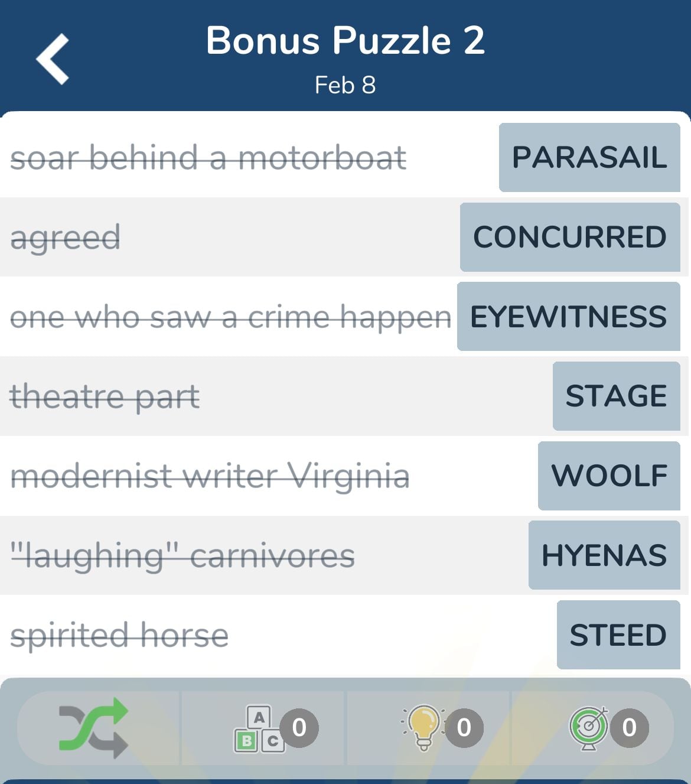Viewport: 691px width, 784px height.
Task: Select the PARASAIL answer tile
Action: click(x=589, y=157)
